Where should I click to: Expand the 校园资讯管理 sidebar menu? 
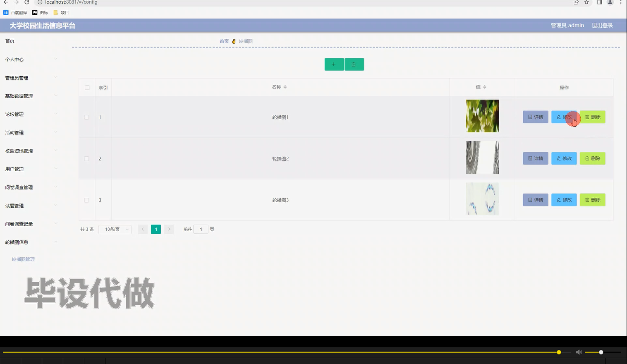(31, 151)
